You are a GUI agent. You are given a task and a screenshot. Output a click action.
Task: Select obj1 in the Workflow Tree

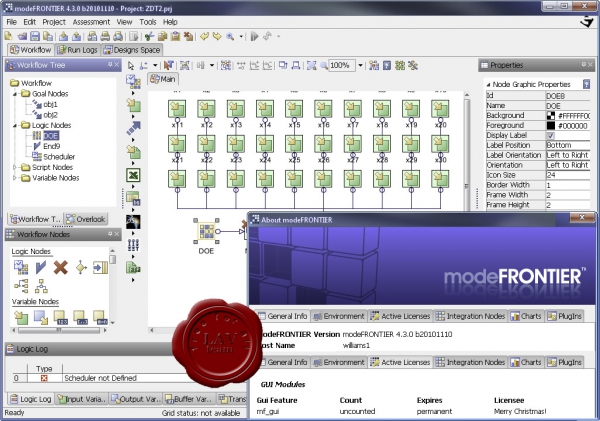51,104
